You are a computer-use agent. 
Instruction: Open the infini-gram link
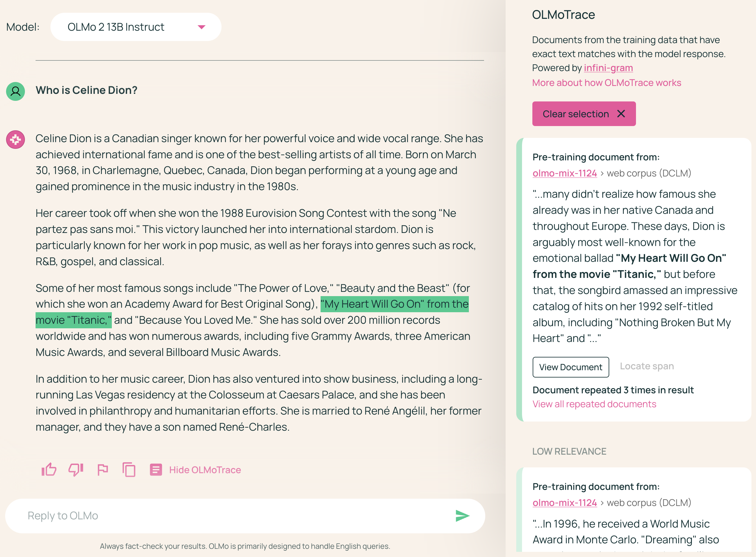[x=608, y=68]
